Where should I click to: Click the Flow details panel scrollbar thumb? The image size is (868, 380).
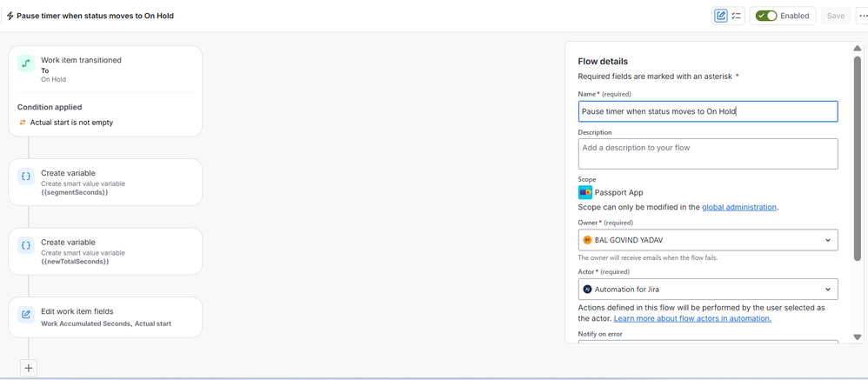[857, 157]
